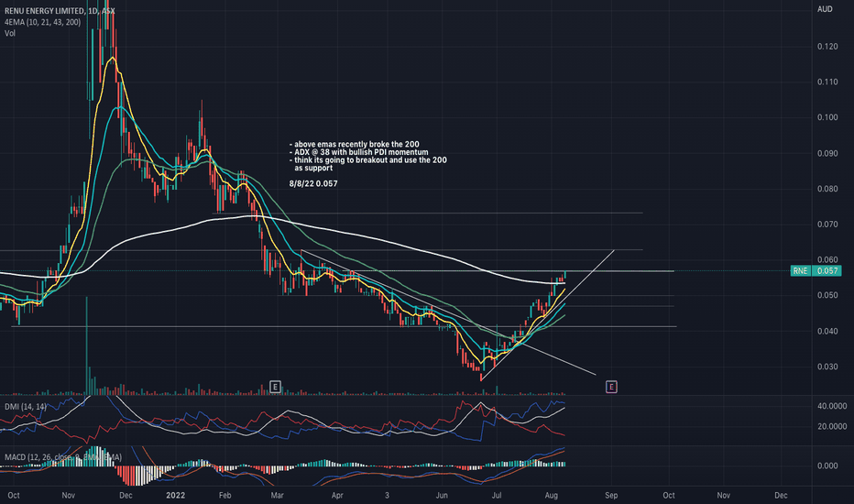This screenshot has height=504, width=854.
Task: Click the Aug label on the time axis
Action: point(552,495)
